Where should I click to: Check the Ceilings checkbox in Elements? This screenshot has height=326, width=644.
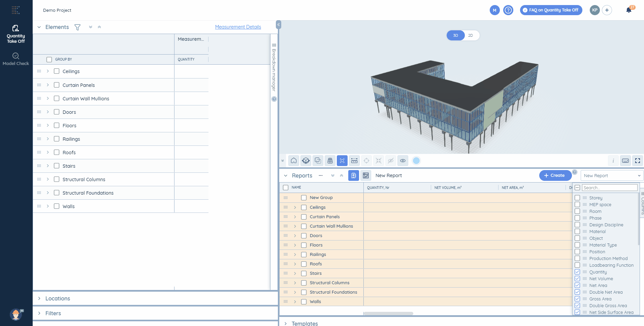pyautogui.click(x=57, y=71)
